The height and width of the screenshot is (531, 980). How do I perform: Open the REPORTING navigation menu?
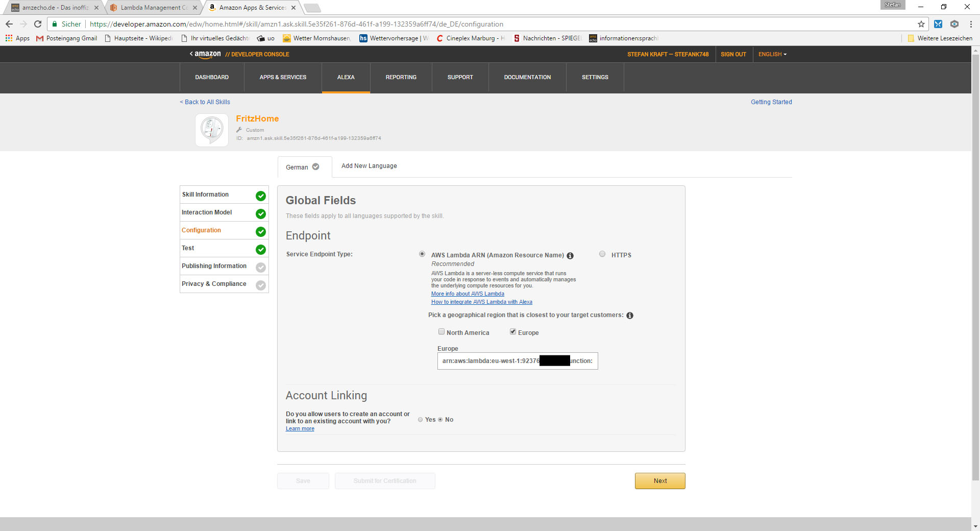(401, 78)
